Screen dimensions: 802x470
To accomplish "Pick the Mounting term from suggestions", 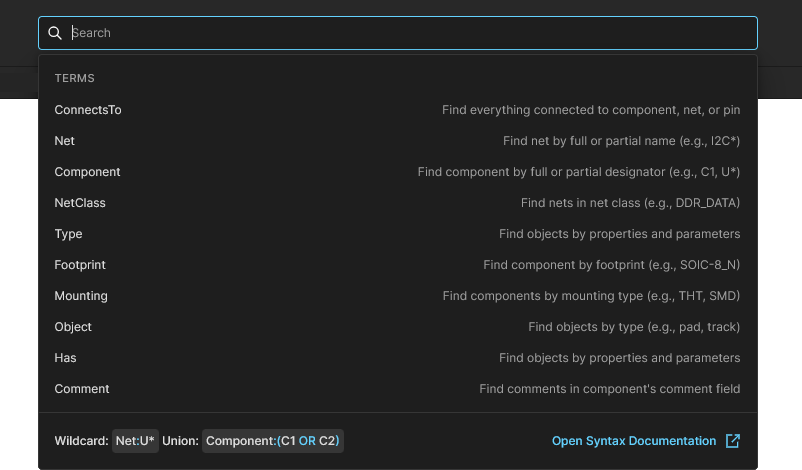I will coord(397,296).
